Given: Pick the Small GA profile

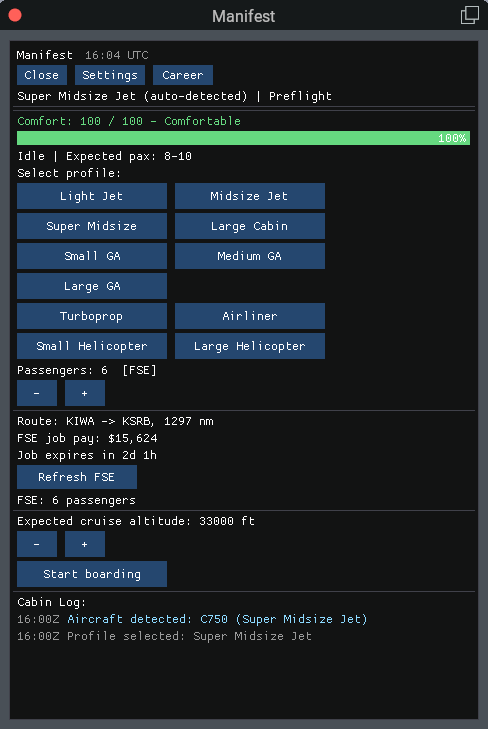Looking at the screenshot, I should coord(92,256).
